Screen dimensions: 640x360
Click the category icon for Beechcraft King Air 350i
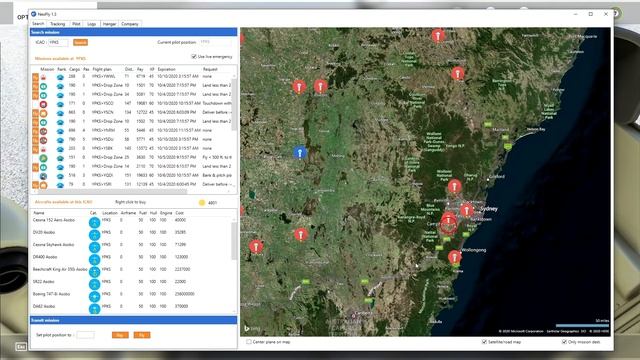pos(94,271)
